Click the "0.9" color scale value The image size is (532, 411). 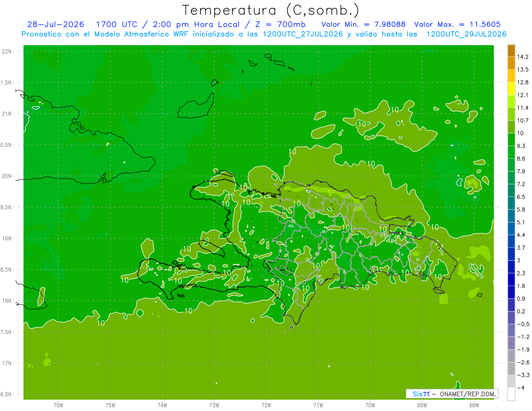521,298
